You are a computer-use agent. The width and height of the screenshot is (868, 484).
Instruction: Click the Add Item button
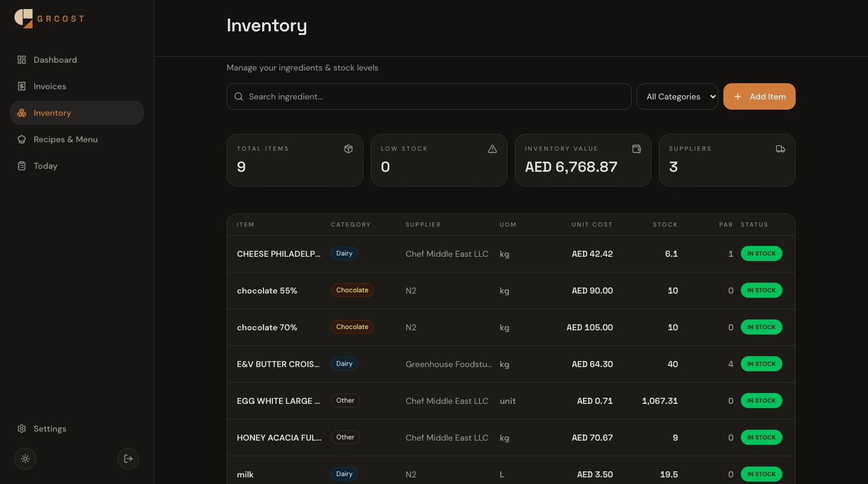click(759, 96)
